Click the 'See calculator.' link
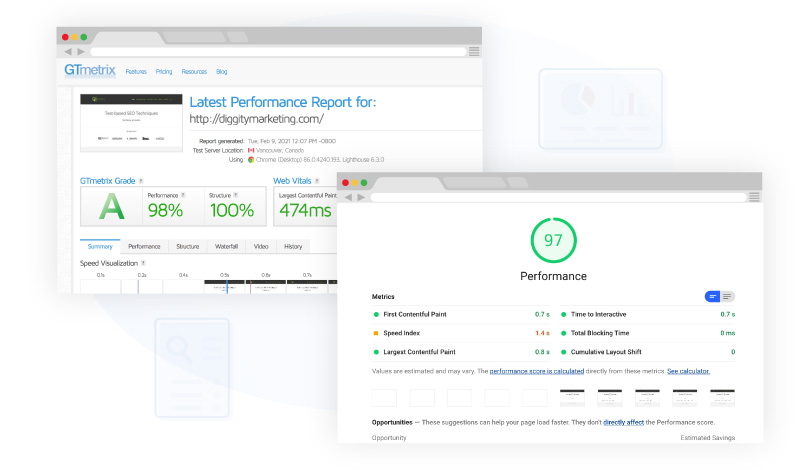 688,371
